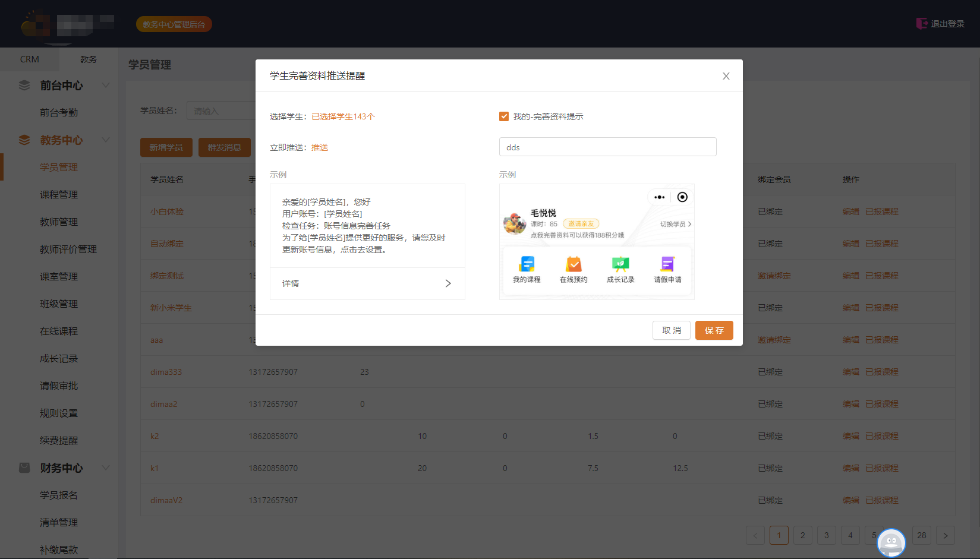Open the chat robot assistant icon
Image resolution: width=980 pixels, height=559 pixels.
[891, 542]
